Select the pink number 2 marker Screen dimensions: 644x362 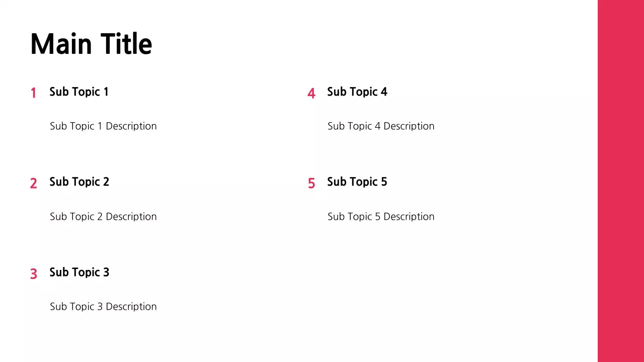[33, 184]
